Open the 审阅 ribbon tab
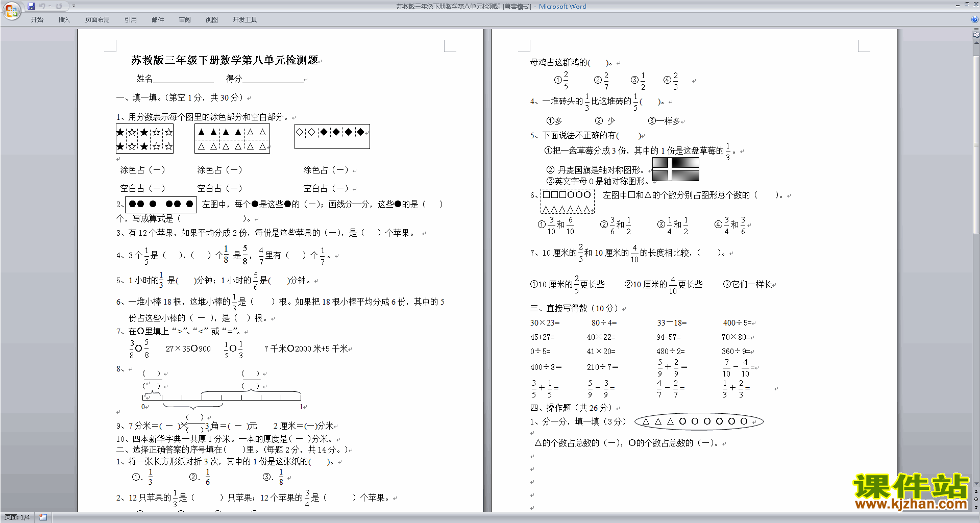The height and width of the screenshot is (523, 980). pos(185,20)
